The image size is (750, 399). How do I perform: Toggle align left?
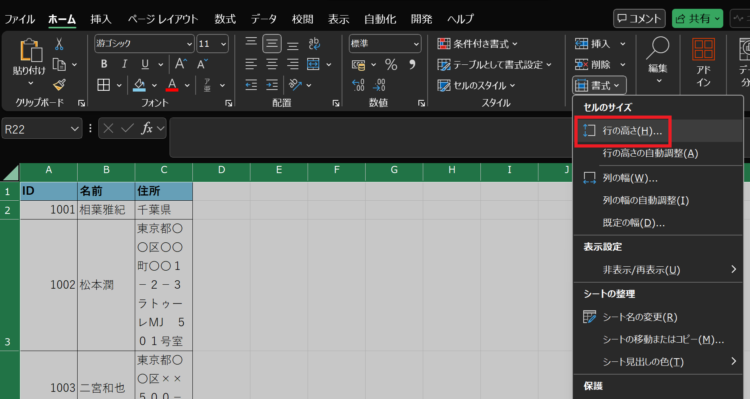[251, 64]
